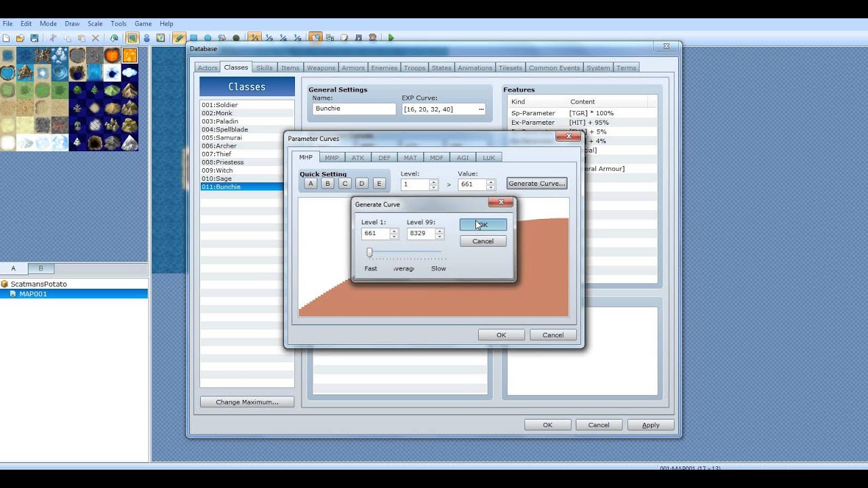The height and width of the screenshot is (488, 868).
Task: Click the Cut scissors toolbar icon
Action: [x=53, y=38]
